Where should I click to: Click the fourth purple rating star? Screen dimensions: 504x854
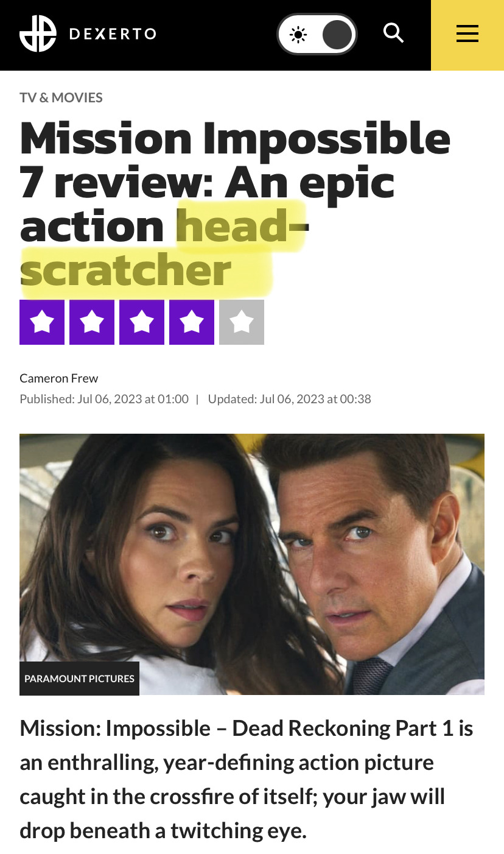coord(192,322)
